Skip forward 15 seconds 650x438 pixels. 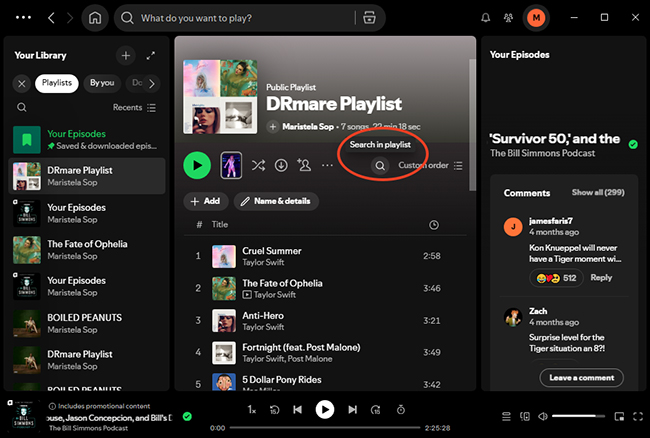tap(376, 410)
